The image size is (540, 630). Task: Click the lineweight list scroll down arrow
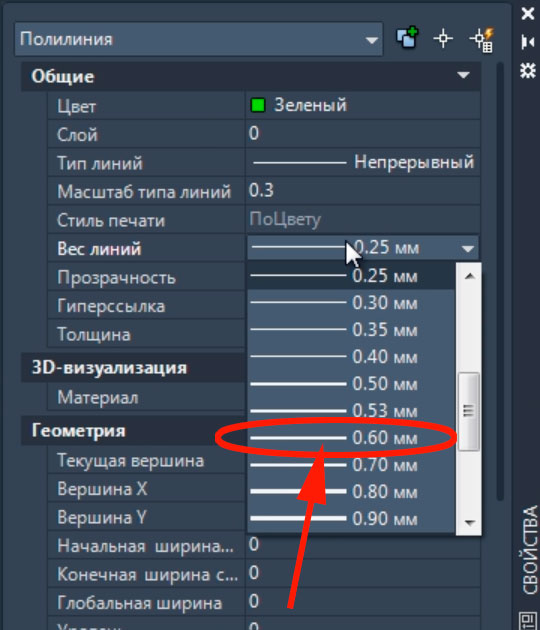pos(469,522)
